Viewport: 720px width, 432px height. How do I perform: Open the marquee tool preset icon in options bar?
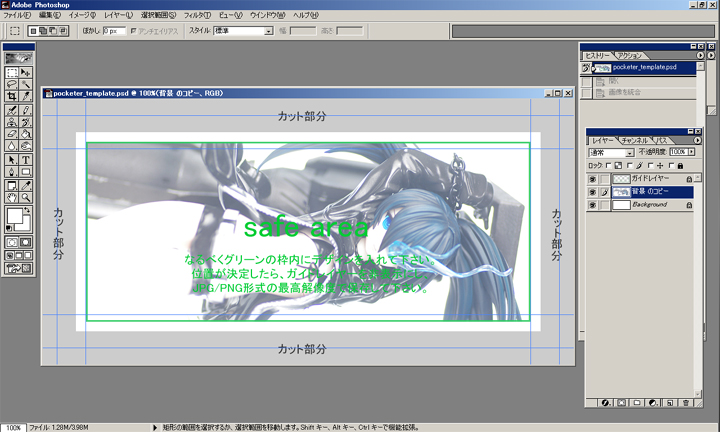(15, 31)
